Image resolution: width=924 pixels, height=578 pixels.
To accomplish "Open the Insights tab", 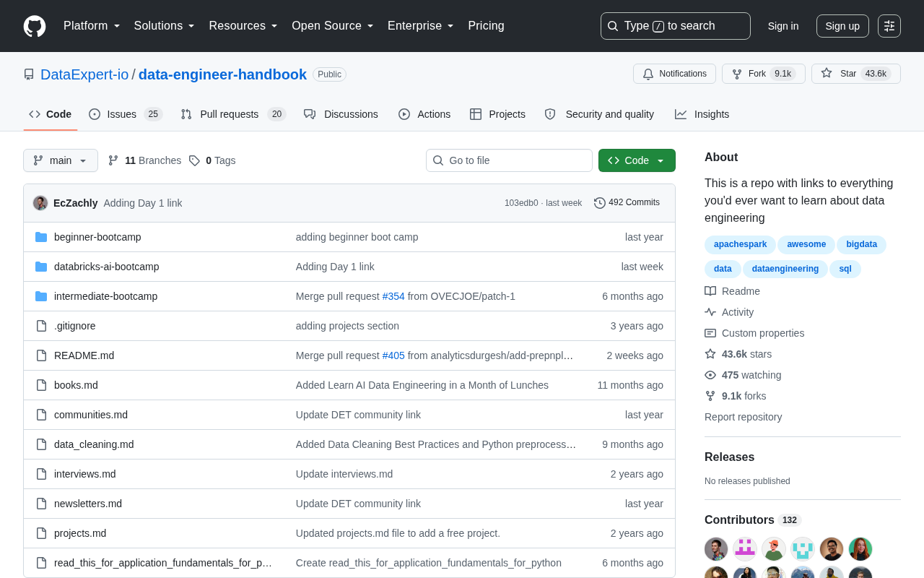I will tap(702, 114).
